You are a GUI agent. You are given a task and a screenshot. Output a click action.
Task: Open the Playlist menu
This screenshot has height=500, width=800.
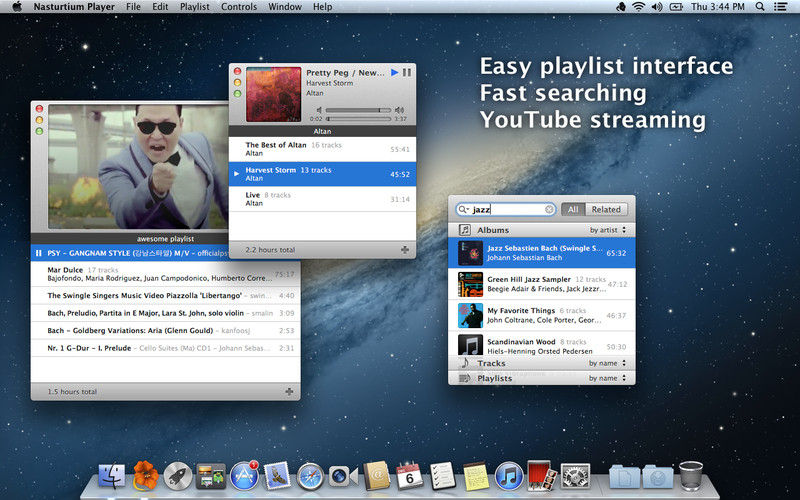tap(194, 7)
